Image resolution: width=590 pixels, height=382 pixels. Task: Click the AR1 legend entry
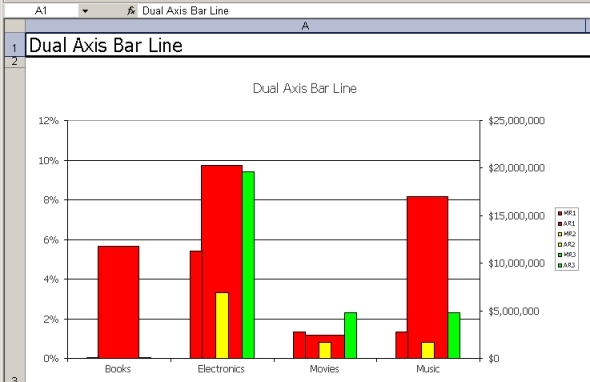point(567,224)
